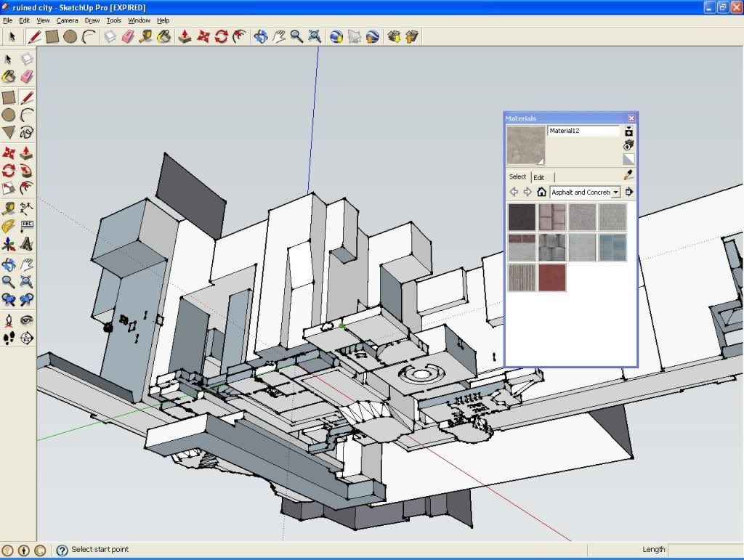Open the Materials Details arrow menu
This screenshot has height=560, width=744.
point(628,192)
